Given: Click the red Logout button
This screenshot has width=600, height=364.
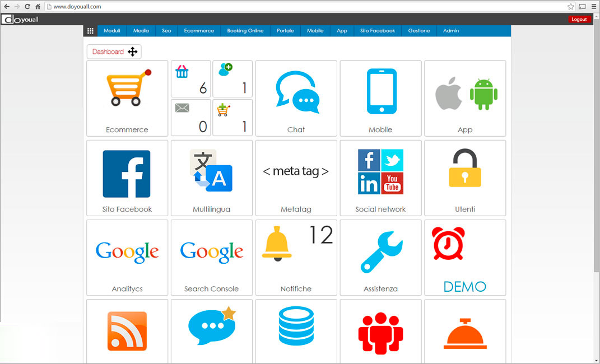Looking at the screenshot, I should point(579,19).
